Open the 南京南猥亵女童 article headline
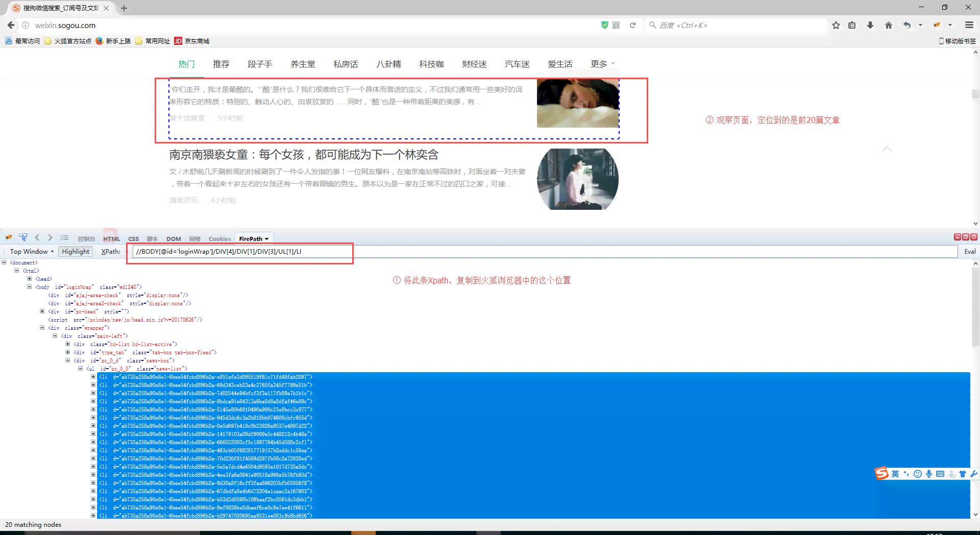 tap(304, 155)
